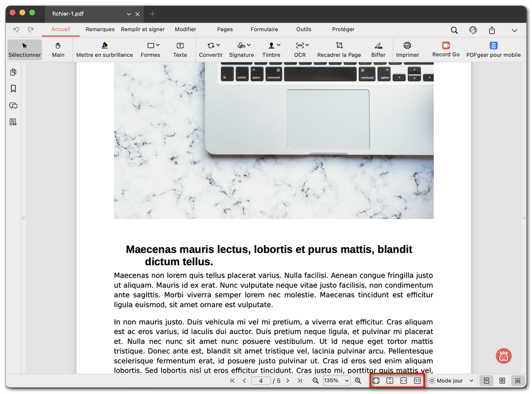Viewport: 532px width, 394px height.
Task: Click the page number input field
Action: (261, 381)
